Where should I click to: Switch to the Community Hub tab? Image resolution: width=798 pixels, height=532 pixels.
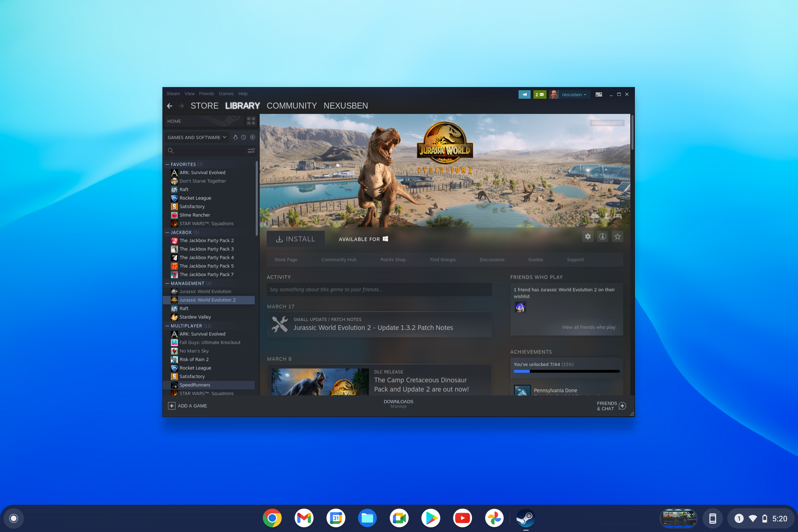[x=339, y=259]
